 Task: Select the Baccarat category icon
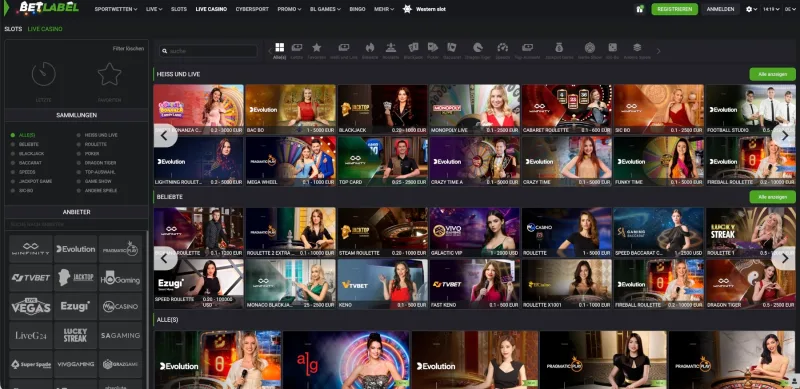pos(452,47)
